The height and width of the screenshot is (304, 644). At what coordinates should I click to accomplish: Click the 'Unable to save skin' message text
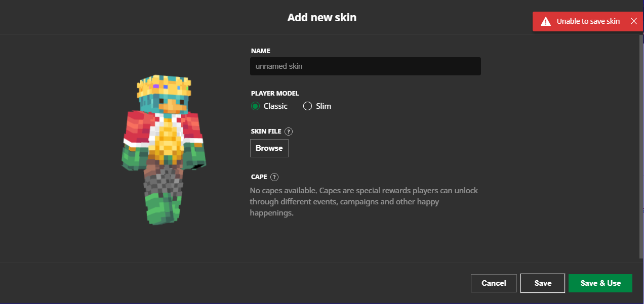pyautogui.click(x=588, y=21)
